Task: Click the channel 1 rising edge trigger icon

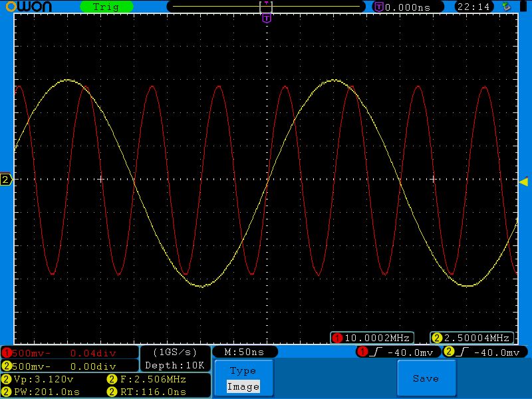Action: [376, 352]
